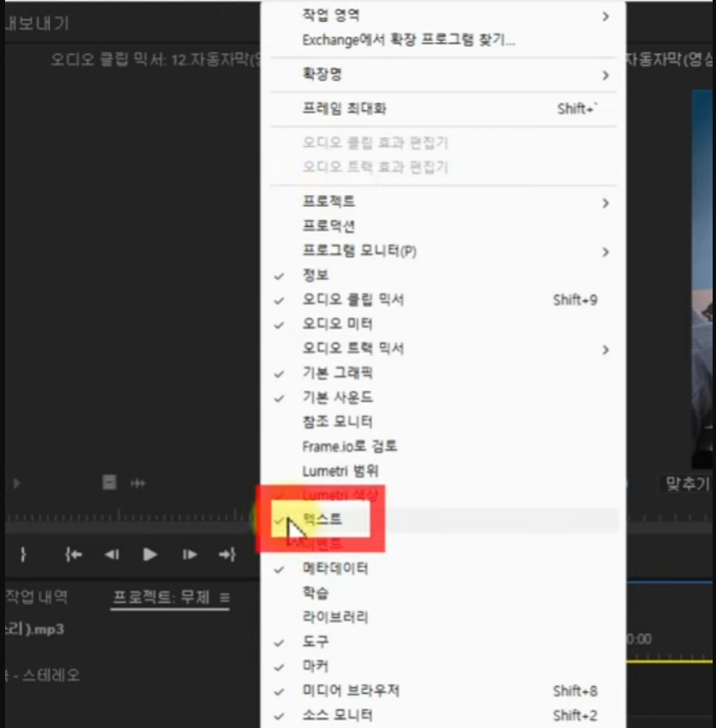
Task: Click the Add Marker brace icon on the left
Action: [x=23, y=554]
